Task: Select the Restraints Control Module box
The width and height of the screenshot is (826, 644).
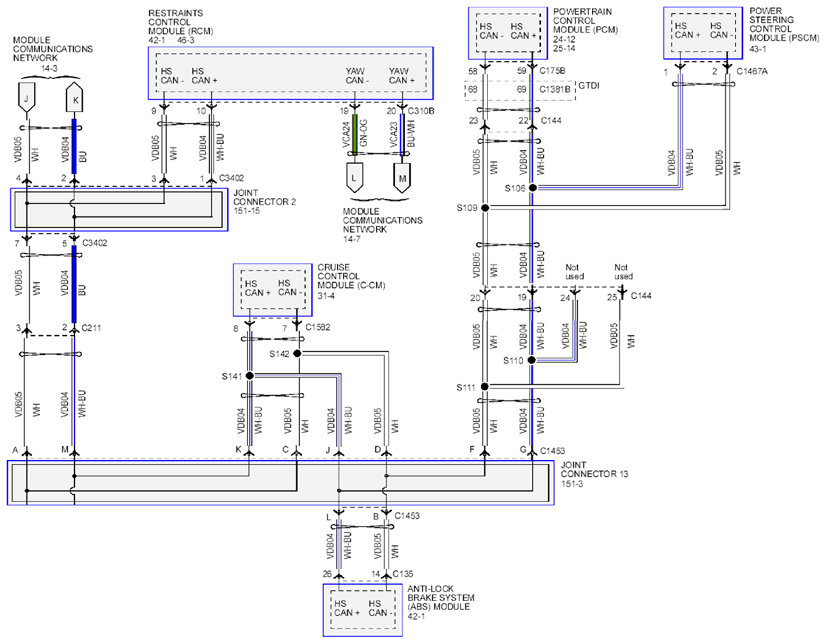Action: [x=291, y=73]
